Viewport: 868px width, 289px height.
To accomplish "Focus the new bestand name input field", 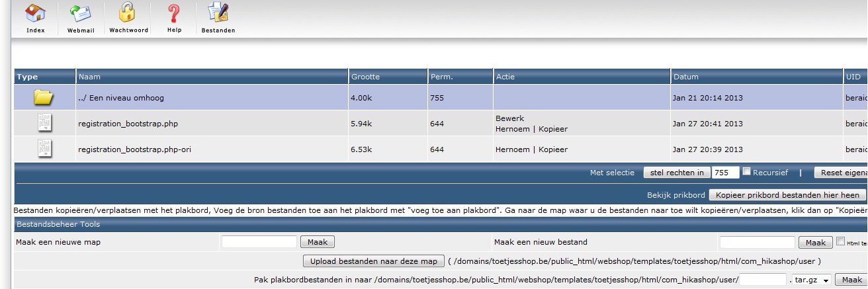I will pyautogui.click(x=757, y=243).
